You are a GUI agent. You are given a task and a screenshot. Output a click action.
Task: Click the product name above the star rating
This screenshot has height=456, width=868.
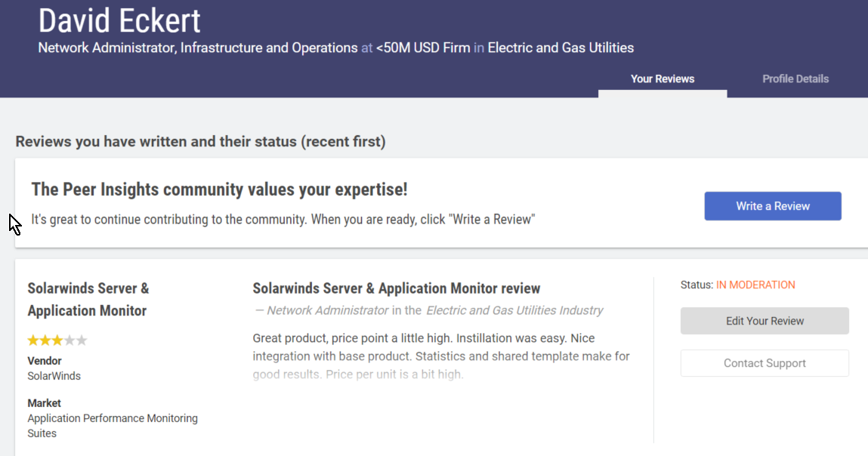pyautogui.click(x=88, y=299)
